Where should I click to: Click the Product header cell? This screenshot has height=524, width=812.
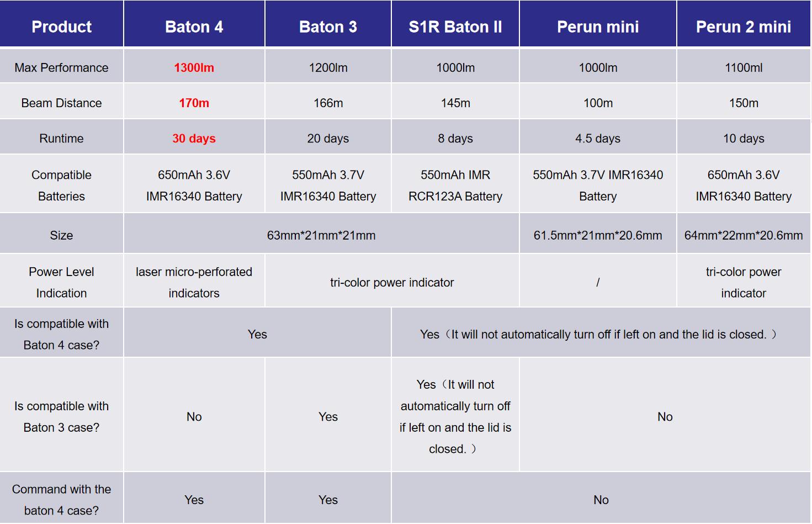[x=61, y=27]
